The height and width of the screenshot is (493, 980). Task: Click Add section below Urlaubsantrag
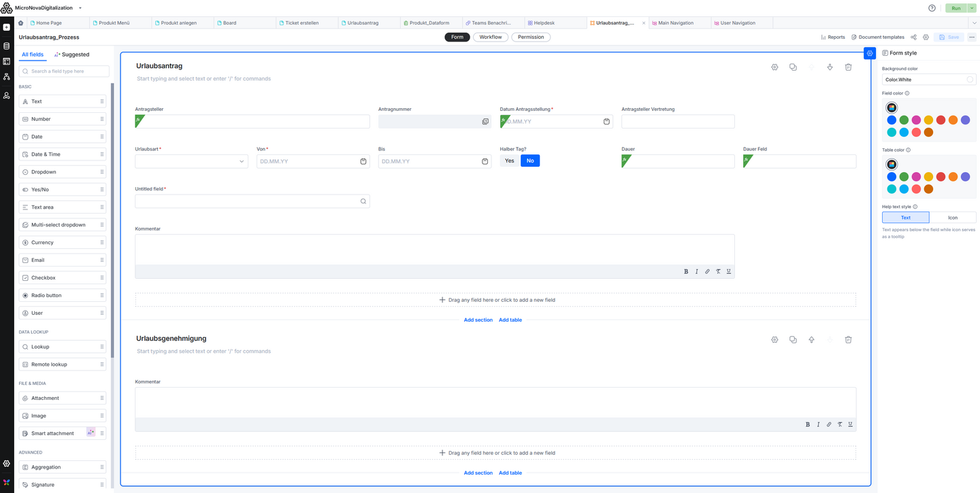pos(478,320)
